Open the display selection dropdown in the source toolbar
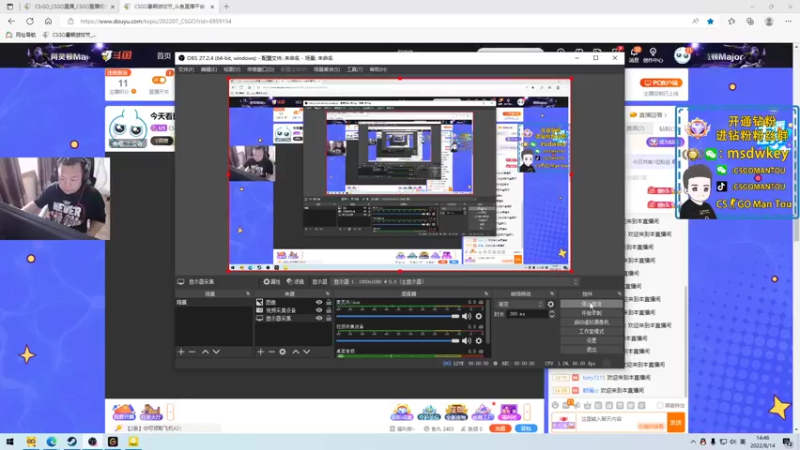 [454, 282]
